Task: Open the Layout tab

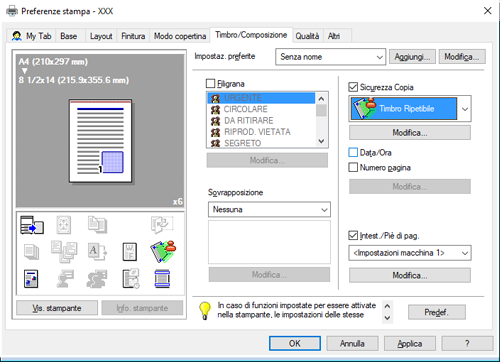Action: 101,36
